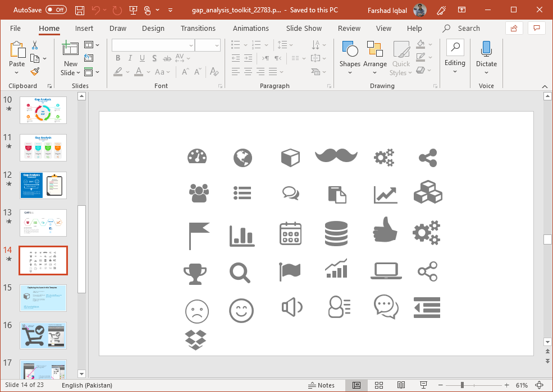This screenshot has height=392, width=553.
Task: Toggle text Shadow formatting
Action: pos(154,58)
